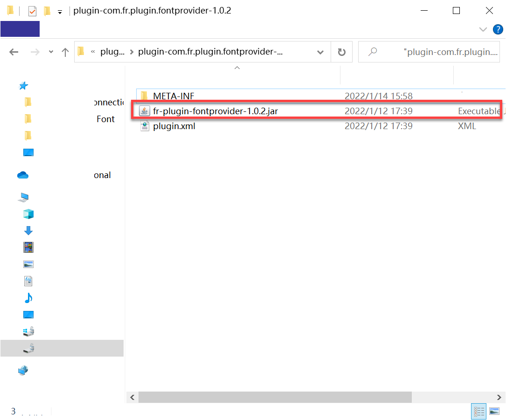Maximize the File Explorer window

point(456,11)
